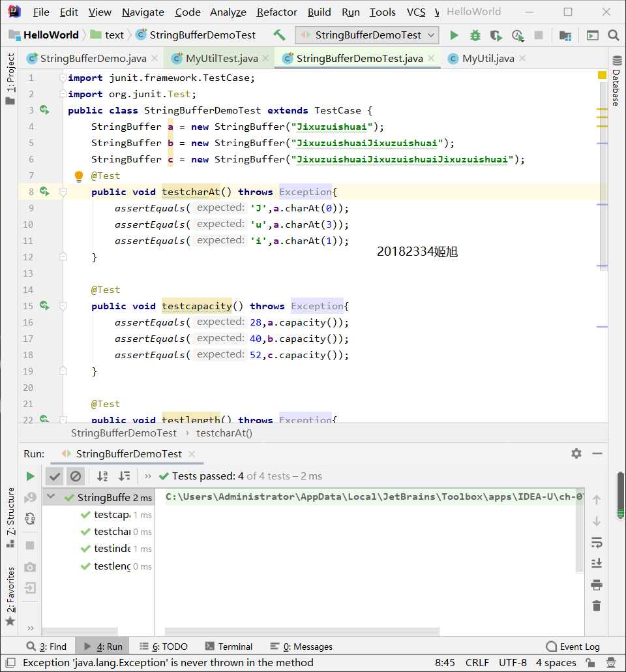
Task: Toggle tool window bars in the status corner
Action: (x=11, y=663)
